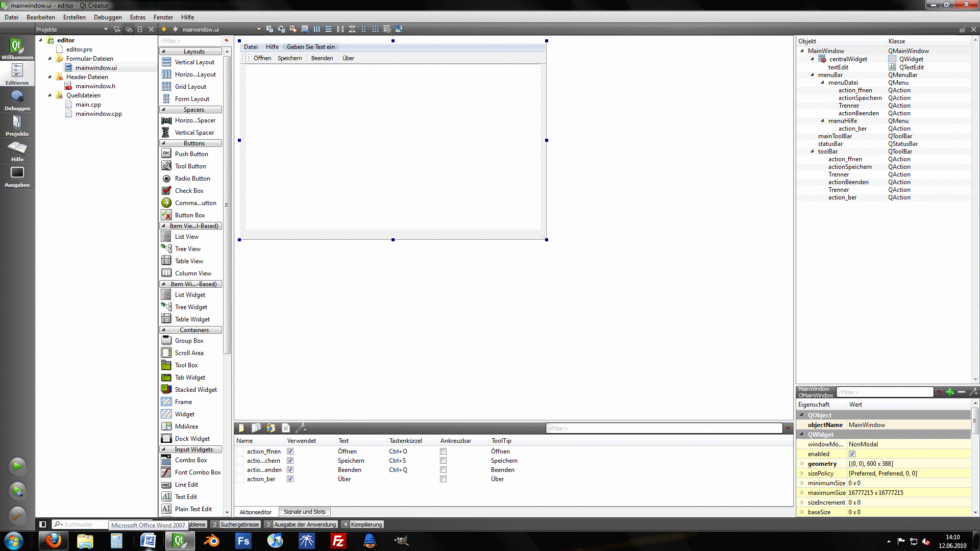Select mainwindow.cpp in project tree
This screenshot has width=980, height=551.
[x=99, y=114]
